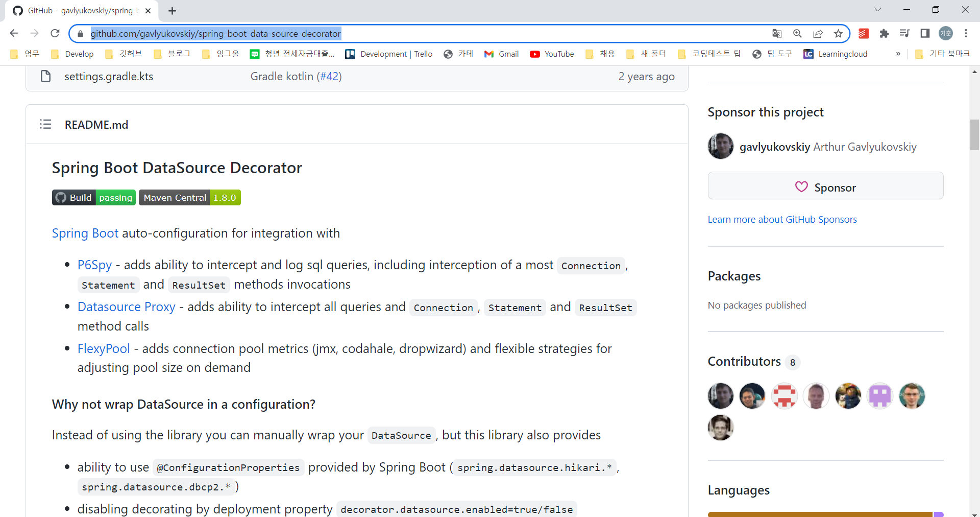Open the 잉그올 bookmark folder
Viewport: 980px width, 517px height.
point(221,54)
